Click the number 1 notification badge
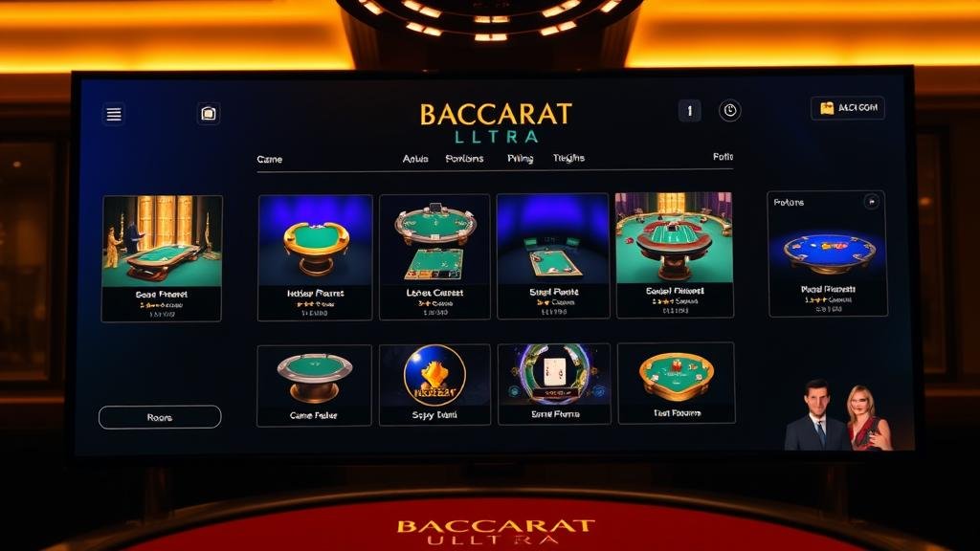The image size is (980, 551). (x=689, y=111)
